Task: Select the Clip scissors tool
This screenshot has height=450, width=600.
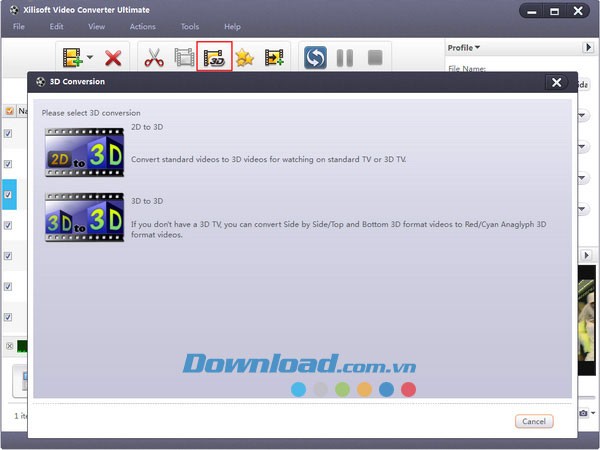Action: tap(154, 57)
